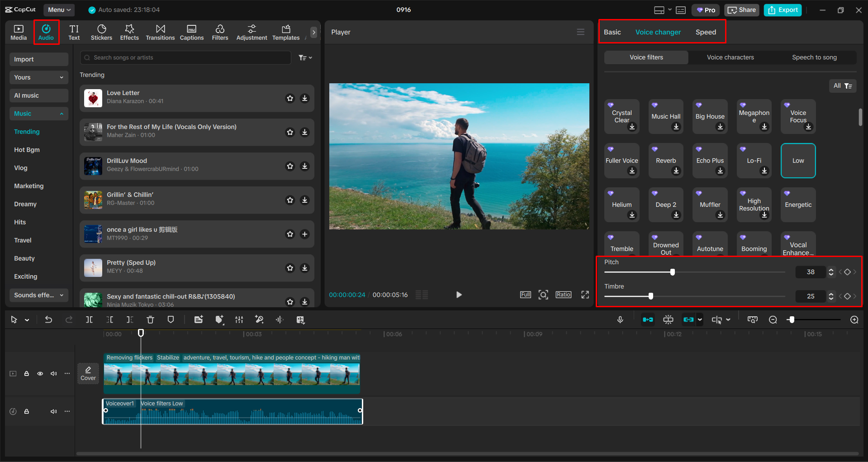This screenshot has width=868, height=462.
Task: Favorite the DrillLuv Mood song
Action: [x=290, y=166]
